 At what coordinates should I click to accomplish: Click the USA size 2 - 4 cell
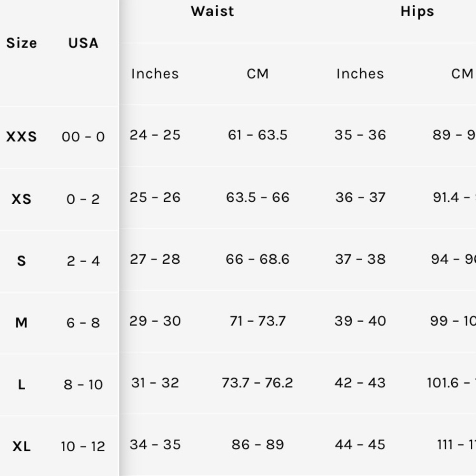[83, 261]
